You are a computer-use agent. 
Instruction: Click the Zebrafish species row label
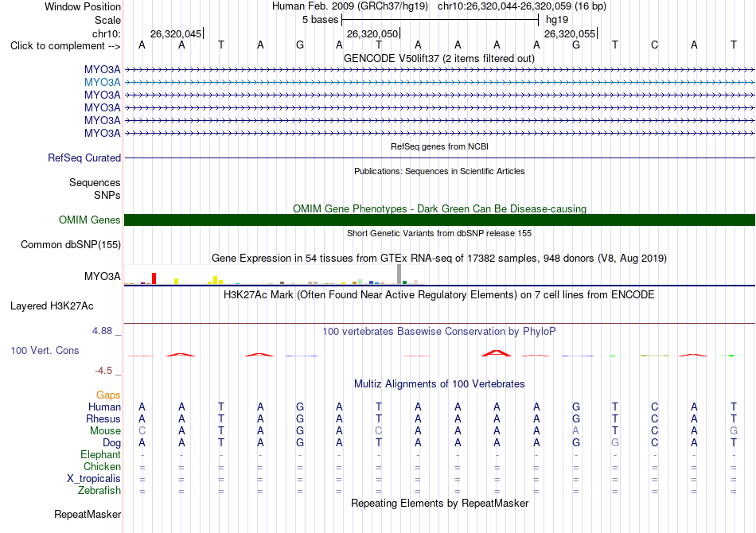99,491
